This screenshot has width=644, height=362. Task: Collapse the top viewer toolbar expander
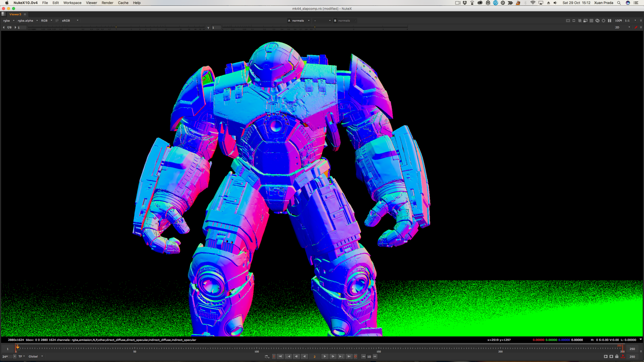[641, 21]
